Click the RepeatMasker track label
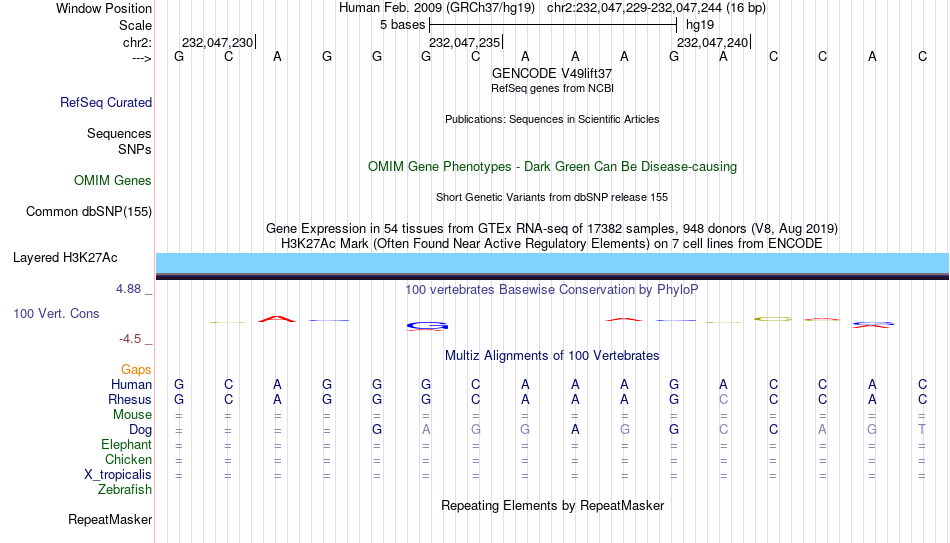 click(x=110, y=519)
